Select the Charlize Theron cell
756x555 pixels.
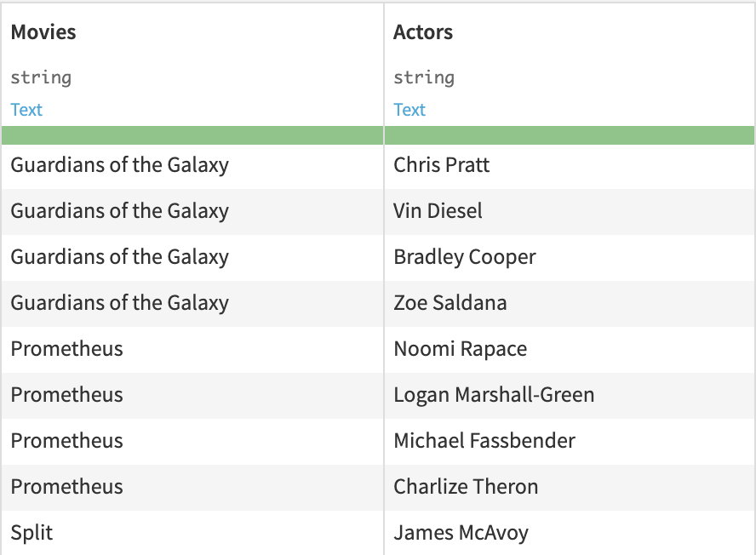pos(466,487)
